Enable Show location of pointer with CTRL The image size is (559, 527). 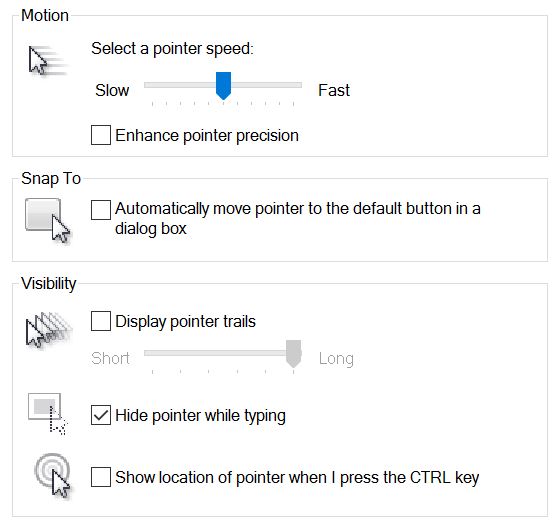pos(101,477)
